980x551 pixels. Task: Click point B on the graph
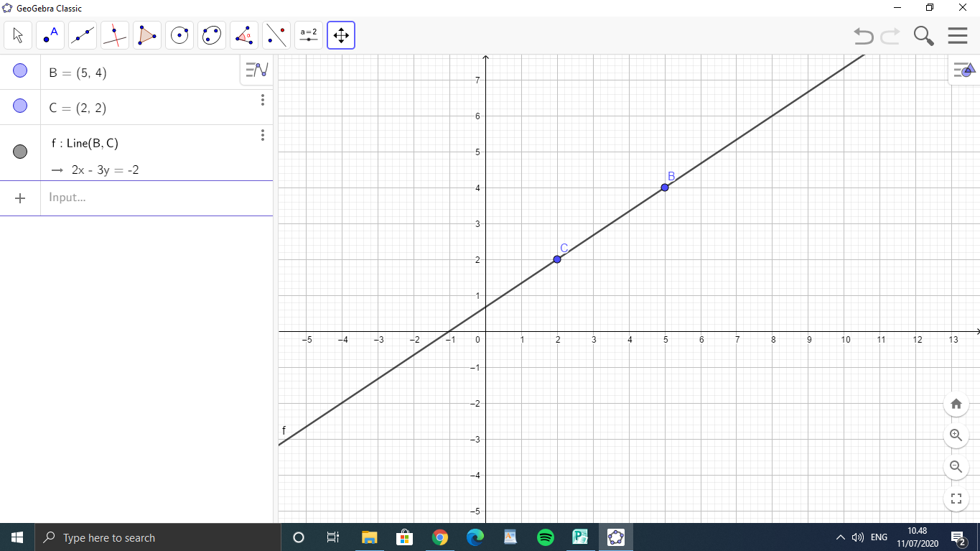665,187
